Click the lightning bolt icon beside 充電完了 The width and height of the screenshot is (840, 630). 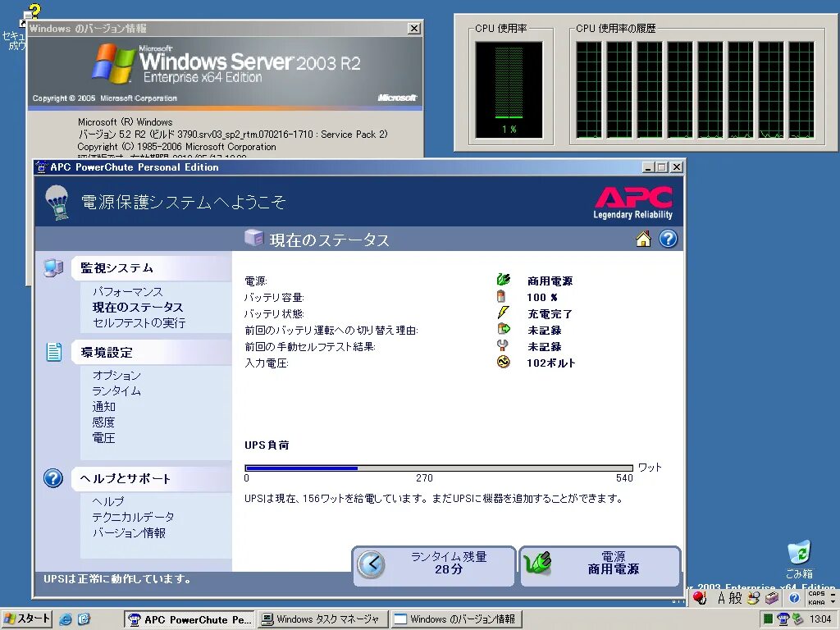click(x=503, y=313)
